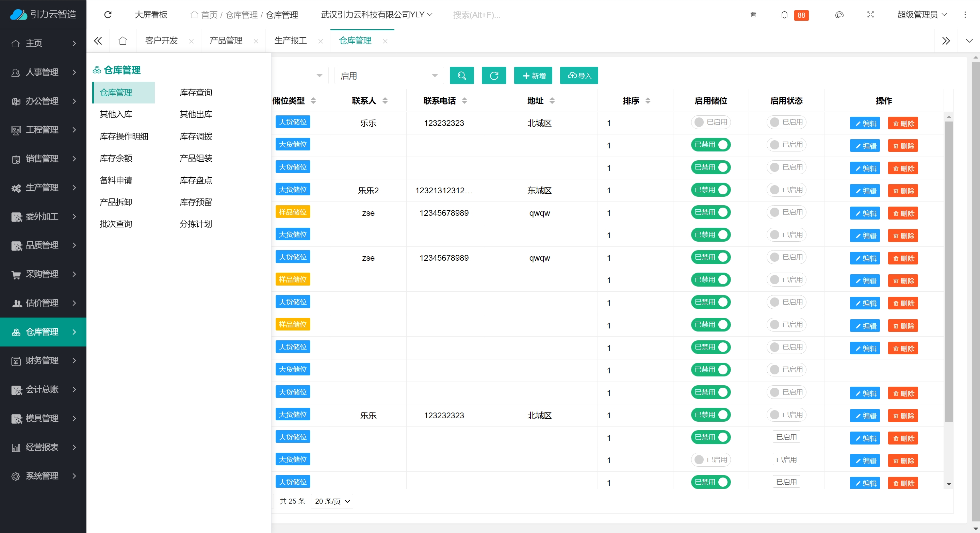Toggle 已禁用 switch on 乐乐2 row

coord(710,190)
